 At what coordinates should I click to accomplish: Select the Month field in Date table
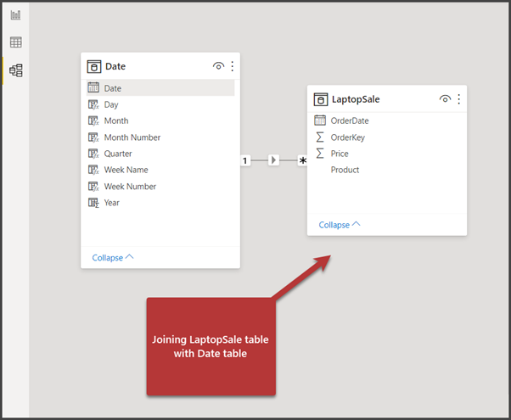[160, 120]
